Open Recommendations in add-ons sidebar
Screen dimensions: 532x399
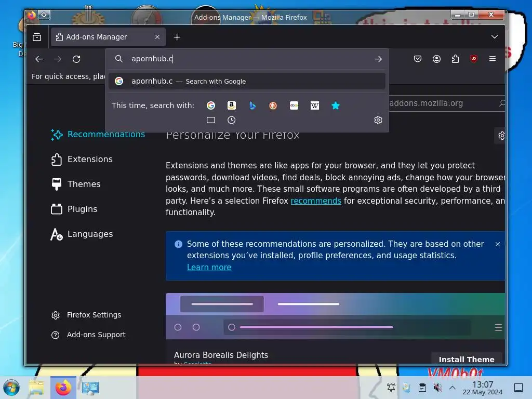98,135
